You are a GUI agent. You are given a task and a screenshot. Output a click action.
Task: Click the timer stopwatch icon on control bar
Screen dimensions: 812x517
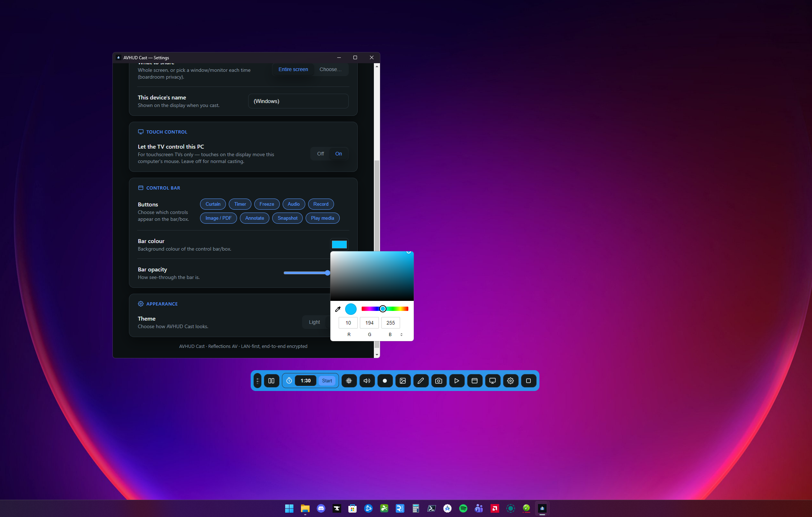(x=289, y=381)
